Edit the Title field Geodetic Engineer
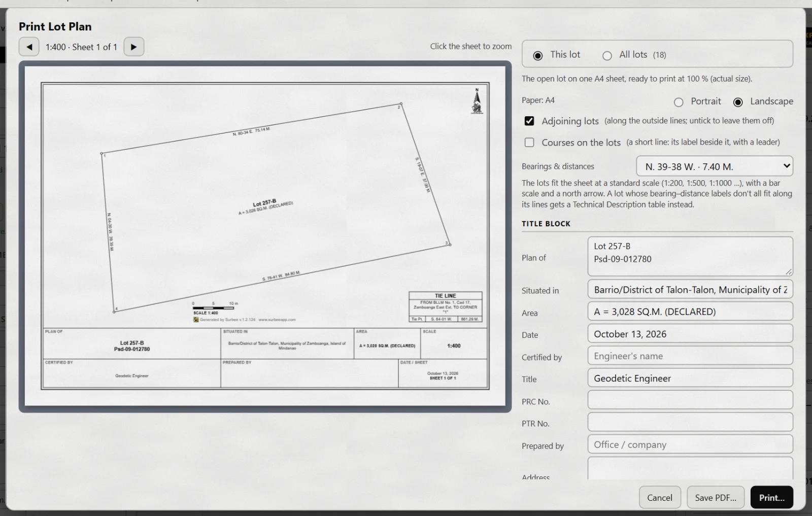Image resolution: width=812 pixels, height=516 pixels. [690, 378]
